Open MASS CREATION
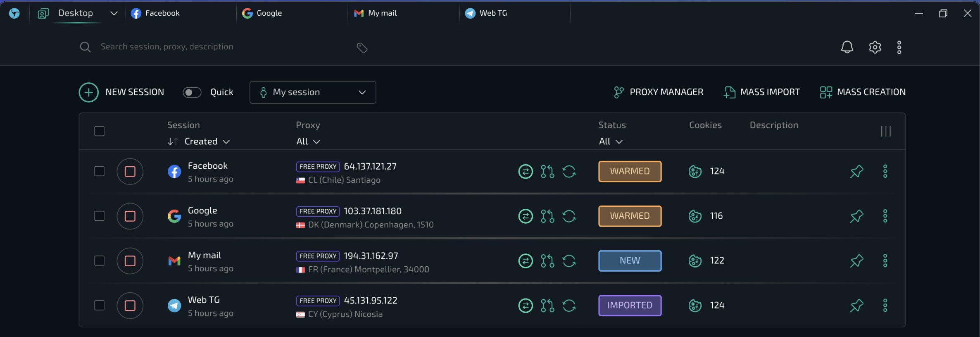980x337 pixels. coord(862,92)
